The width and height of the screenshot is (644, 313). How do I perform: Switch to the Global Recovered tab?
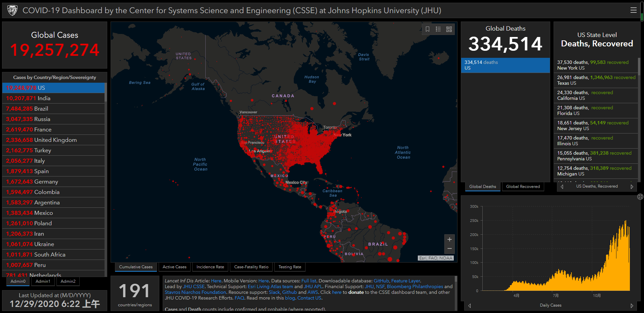point(523,187)
